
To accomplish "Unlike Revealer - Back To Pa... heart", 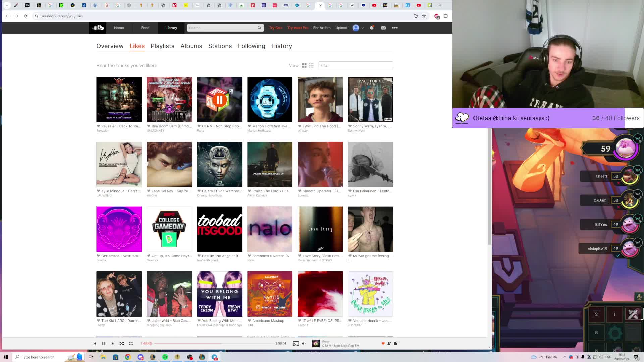I will point(98,126).
